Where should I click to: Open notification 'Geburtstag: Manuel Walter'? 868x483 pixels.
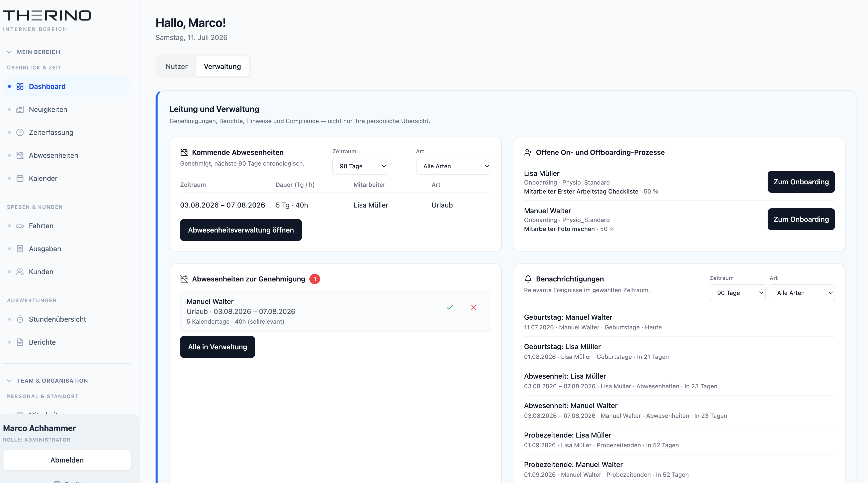click(x=679, y=322)
